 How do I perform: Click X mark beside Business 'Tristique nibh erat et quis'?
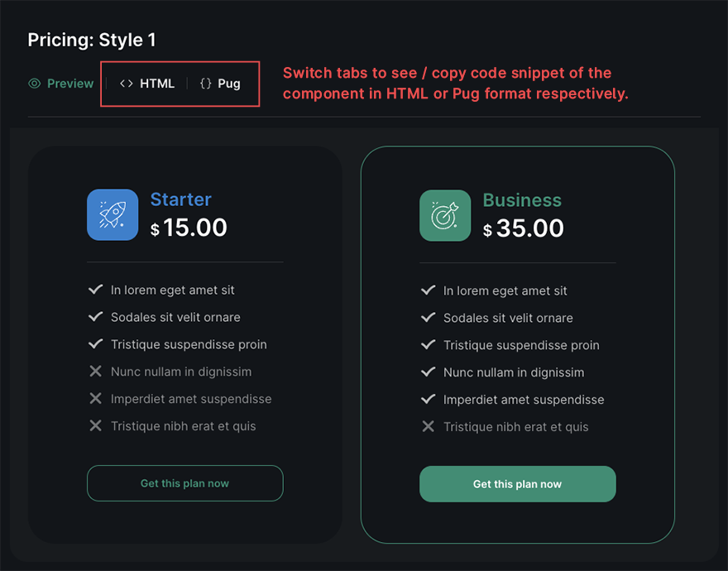coord(428,427)
